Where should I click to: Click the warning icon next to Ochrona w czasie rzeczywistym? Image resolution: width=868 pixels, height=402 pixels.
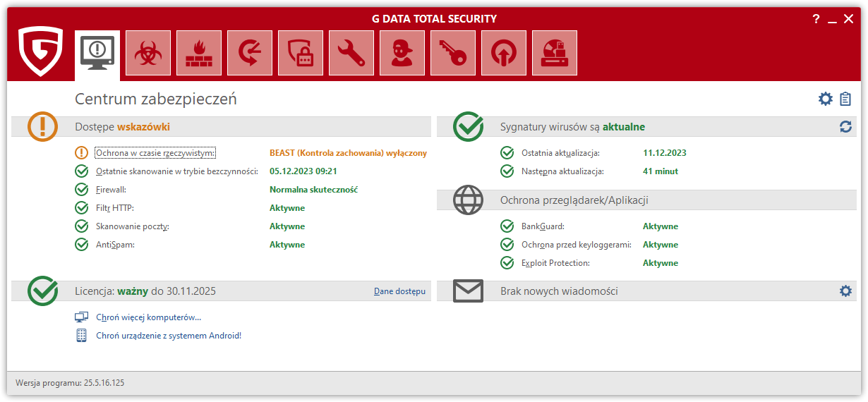(82, 152)
